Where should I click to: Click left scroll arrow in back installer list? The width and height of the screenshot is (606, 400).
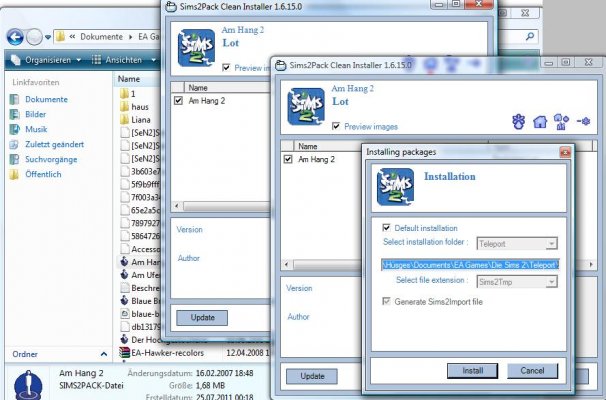(177, 206)
